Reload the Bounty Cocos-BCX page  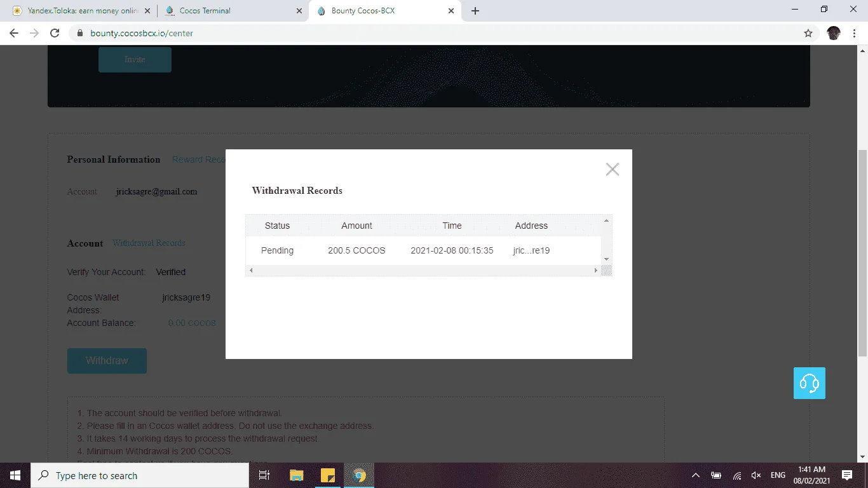(55, 33)
